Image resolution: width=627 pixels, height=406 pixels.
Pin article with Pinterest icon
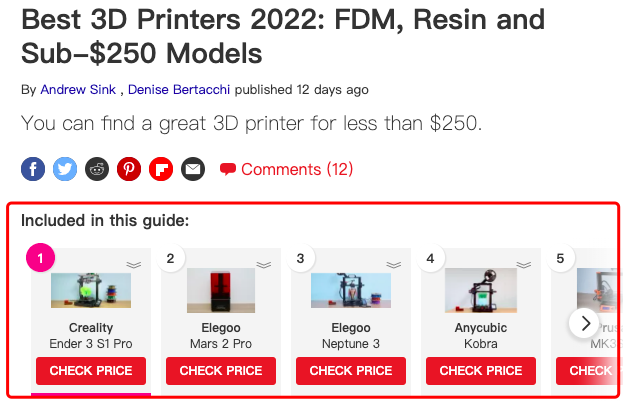click(x=129, y=169)
